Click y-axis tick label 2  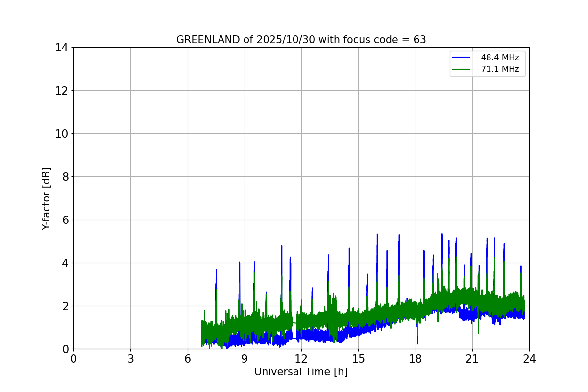[65, 306]
